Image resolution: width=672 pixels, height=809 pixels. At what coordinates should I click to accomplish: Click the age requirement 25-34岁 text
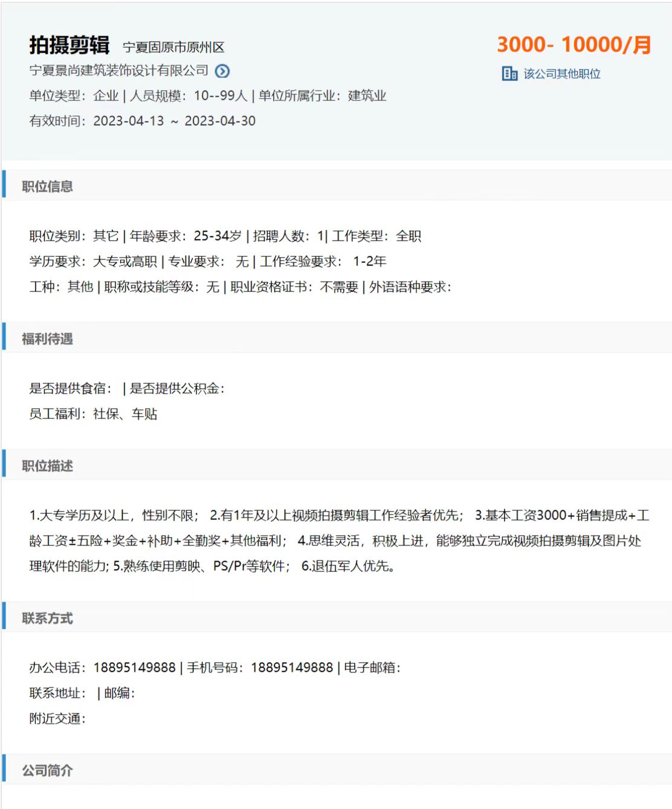click(x=218, y=236)
